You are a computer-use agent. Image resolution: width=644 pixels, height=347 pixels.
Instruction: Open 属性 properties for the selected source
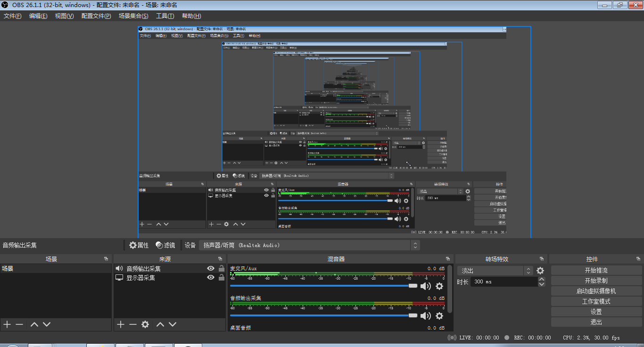tap(139, 245)
